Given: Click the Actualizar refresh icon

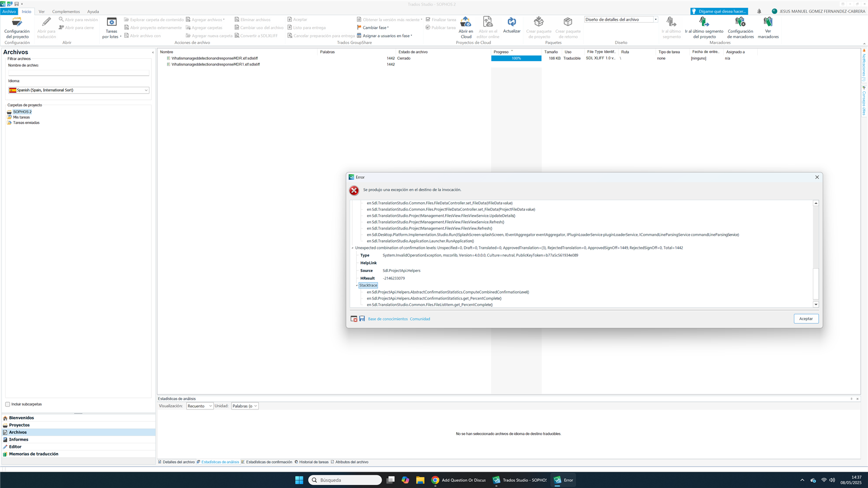Looking at the screenshot, I should (511, 27).
